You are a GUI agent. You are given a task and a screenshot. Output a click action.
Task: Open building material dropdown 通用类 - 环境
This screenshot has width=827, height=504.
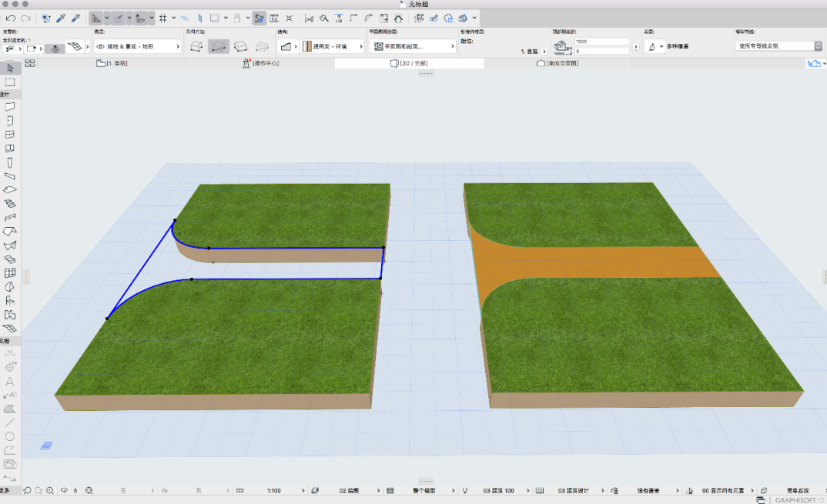pos(333,46)
